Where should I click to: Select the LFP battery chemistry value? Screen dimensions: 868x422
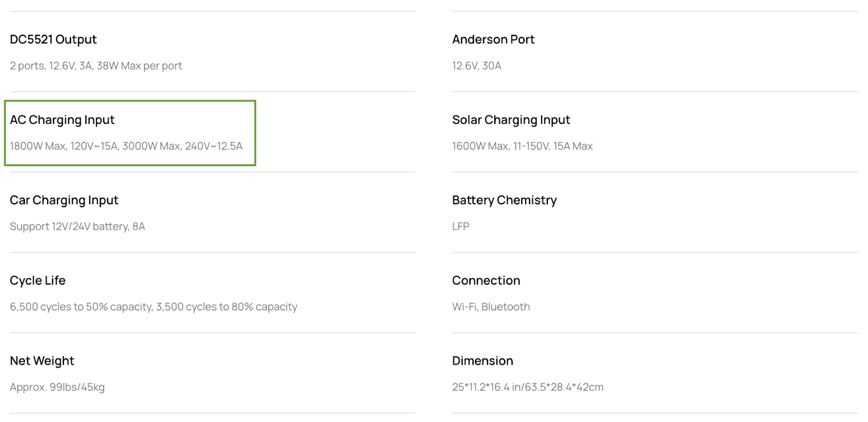click(461, 226)
